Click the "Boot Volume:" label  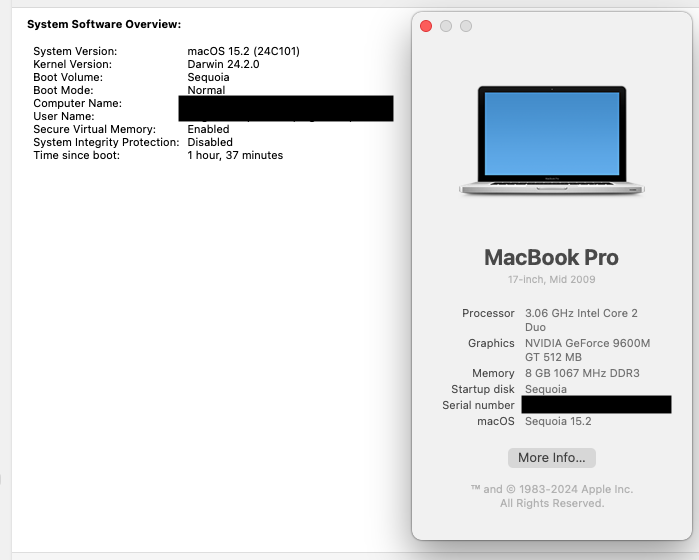(x=68, y=77)
